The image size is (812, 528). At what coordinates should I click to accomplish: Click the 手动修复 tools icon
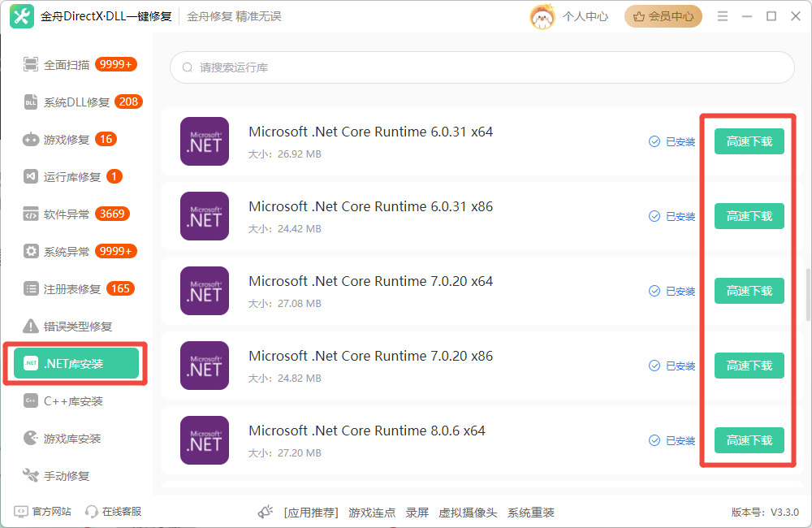pos(31,475)
